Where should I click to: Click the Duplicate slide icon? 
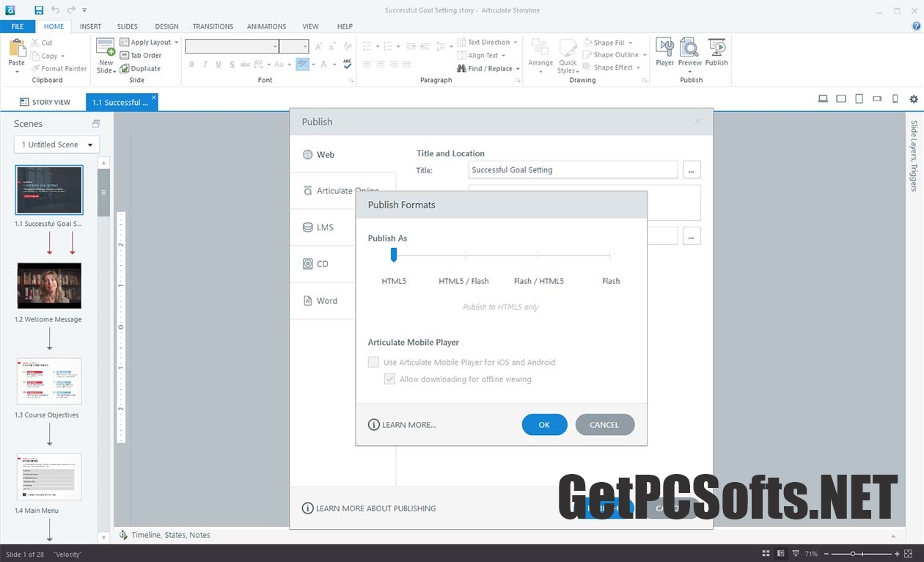click(x=125, y=68)
